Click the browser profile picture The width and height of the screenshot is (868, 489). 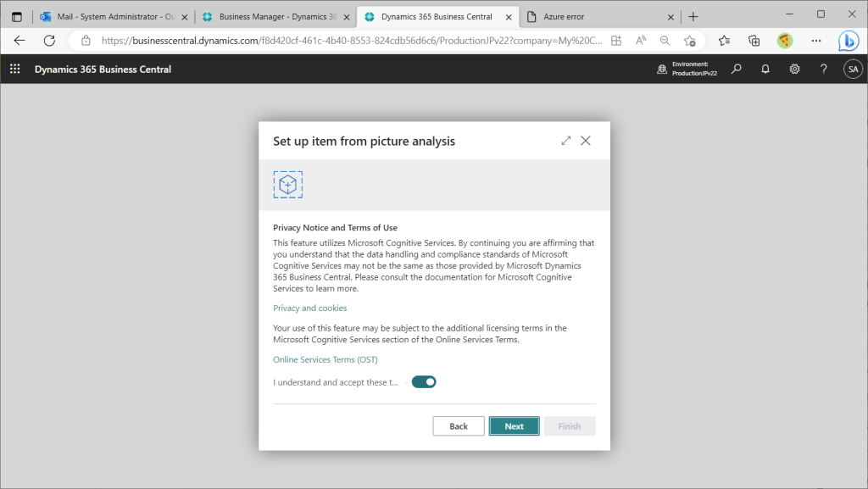[784, 41]
